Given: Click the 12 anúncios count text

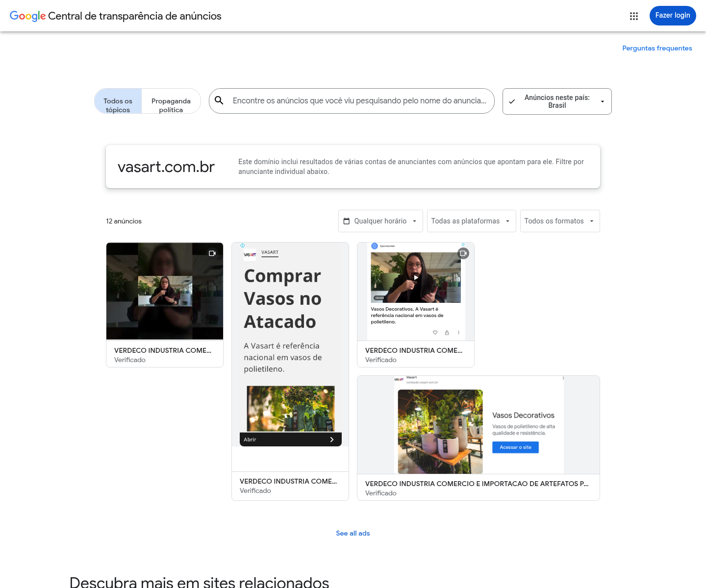Looking at the screenshot, I should tap(124, 221).
